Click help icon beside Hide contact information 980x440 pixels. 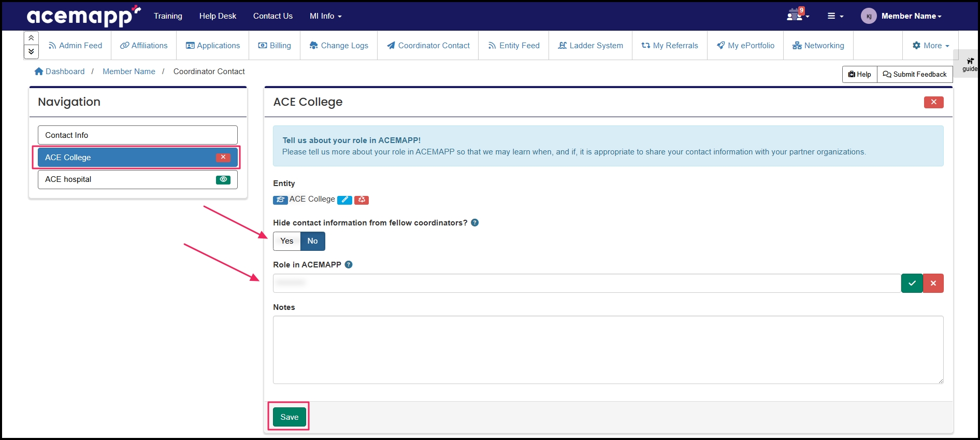pos(475,223)
